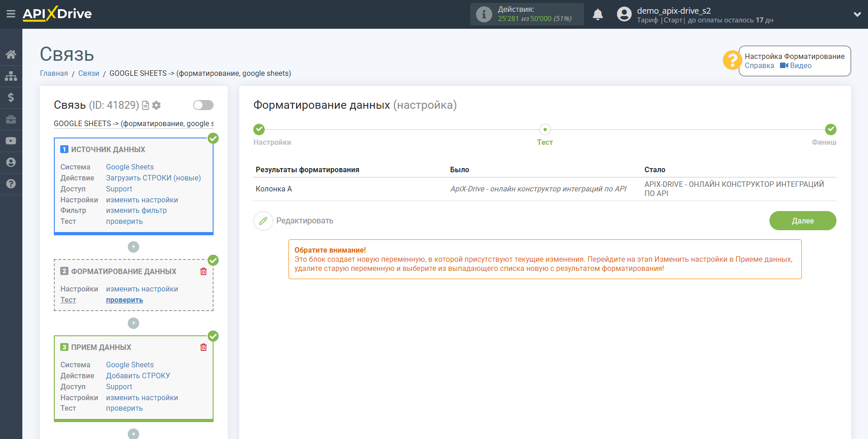Click ПРИЕМ ДАННЫХ block header
The height and width of the screenshot is (439, 868).
(x=101, y=348)
